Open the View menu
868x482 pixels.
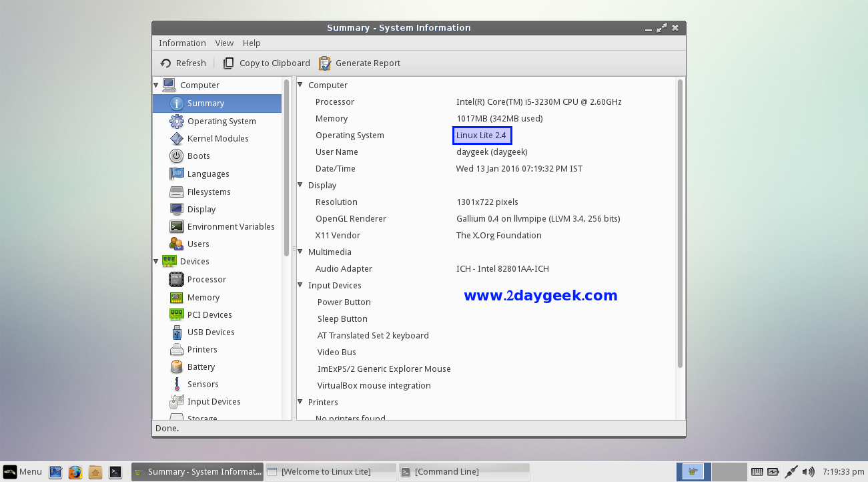tap(224, 43)
